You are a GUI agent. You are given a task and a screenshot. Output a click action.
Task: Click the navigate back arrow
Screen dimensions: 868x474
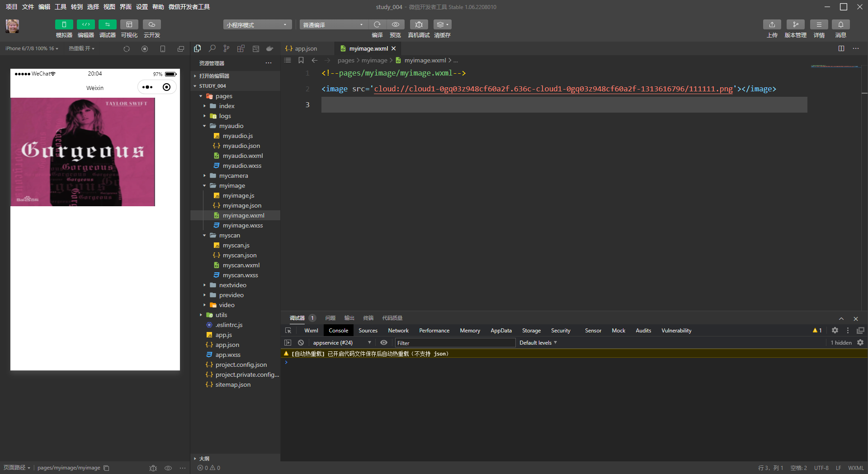pyautogui.click(x=315, y=60)
